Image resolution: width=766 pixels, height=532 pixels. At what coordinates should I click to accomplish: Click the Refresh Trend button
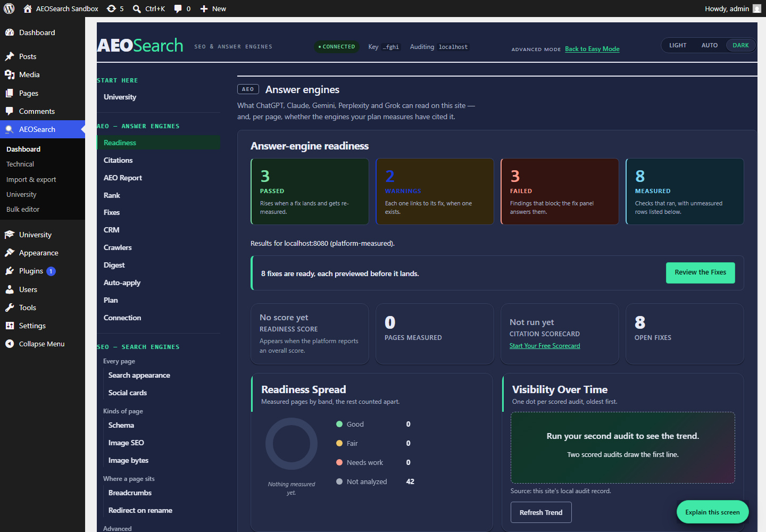pos(541,512)
